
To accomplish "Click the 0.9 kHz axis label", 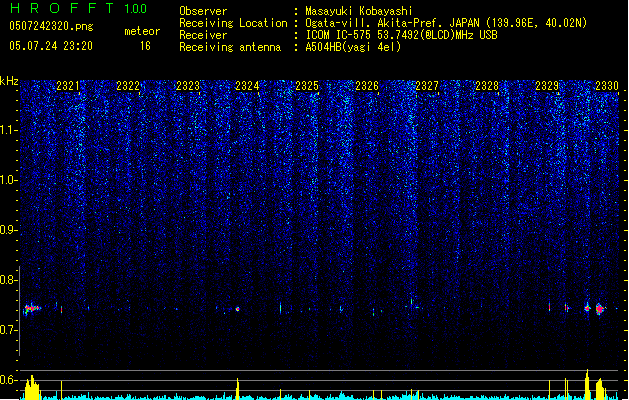I will click(8, 230).
